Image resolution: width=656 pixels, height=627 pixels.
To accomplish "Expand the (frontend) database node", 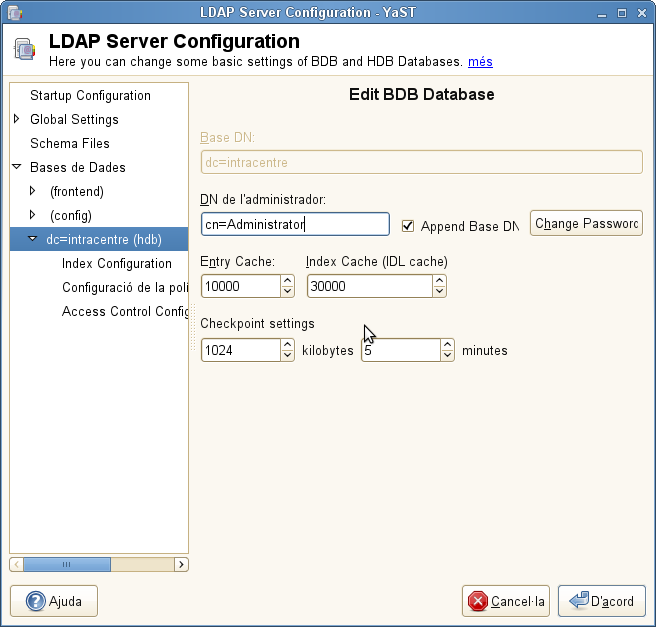I will coord(33,192).
